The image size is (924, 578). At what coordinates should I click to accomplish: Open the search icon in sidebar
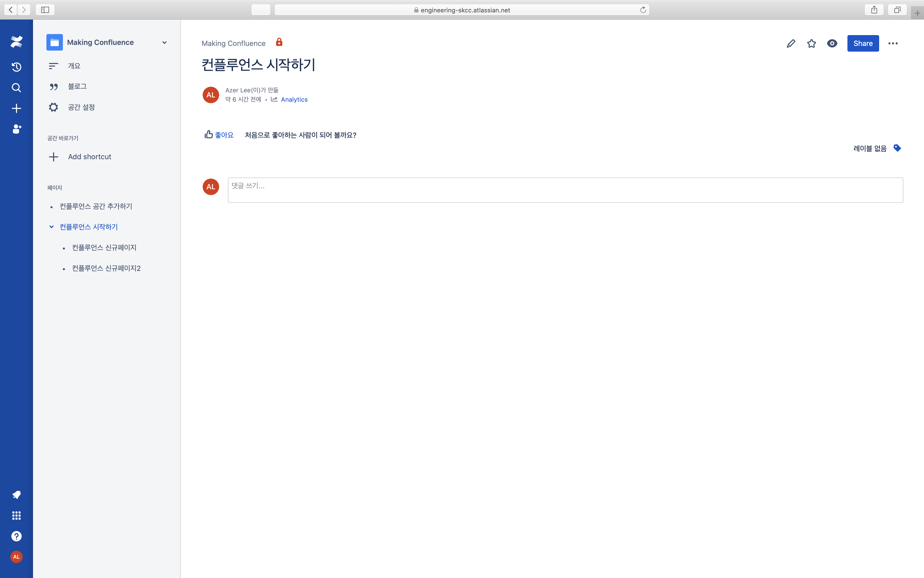16,87
